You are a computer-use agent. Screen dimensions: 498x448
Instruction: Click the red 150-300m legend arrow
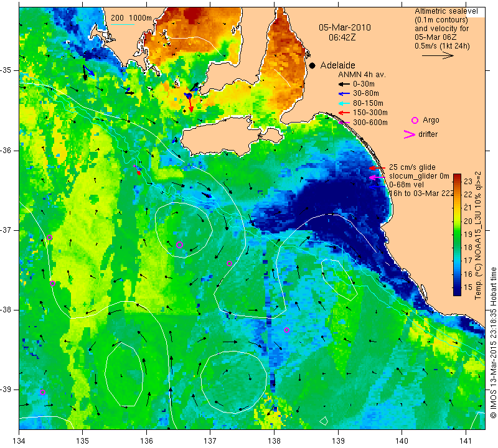tap(344, 113)
